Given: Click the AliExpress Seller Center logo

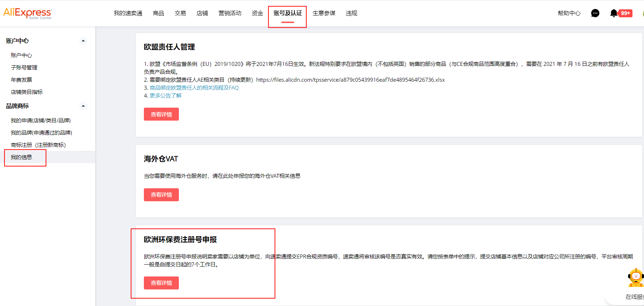Looking at the screenshot, I should click(x=27, y=13).
